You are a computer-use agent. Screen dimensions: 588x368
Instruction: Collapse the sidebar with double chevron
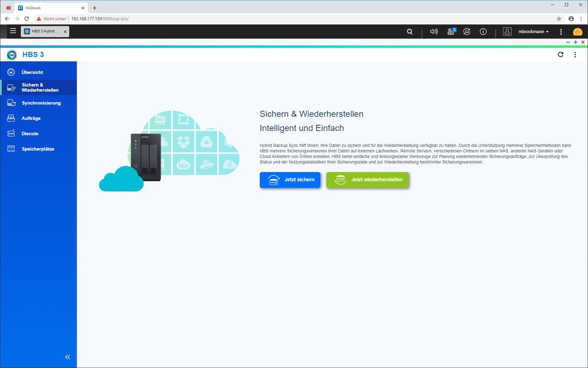coord(67,357)
